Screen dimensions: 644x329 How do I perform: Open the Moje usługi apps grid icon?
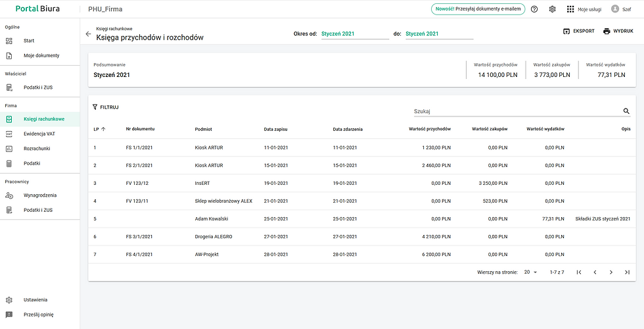[570, 9]
